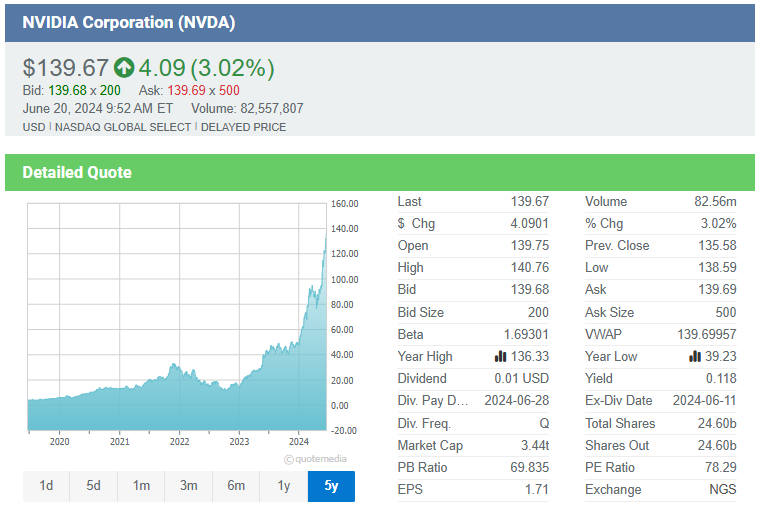Click the Open value 139.75
761x517 pixels.
coord(529,245)
